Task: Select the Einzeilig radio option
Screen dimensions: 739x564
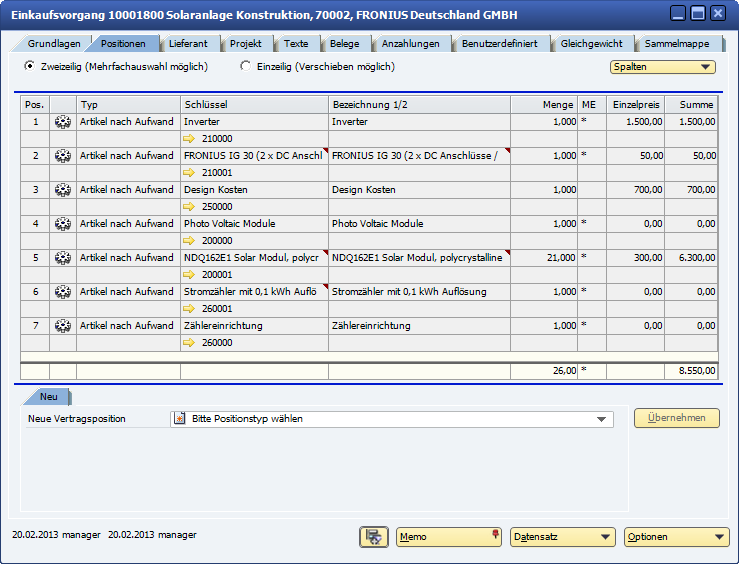Action: [x=246, y=67]
